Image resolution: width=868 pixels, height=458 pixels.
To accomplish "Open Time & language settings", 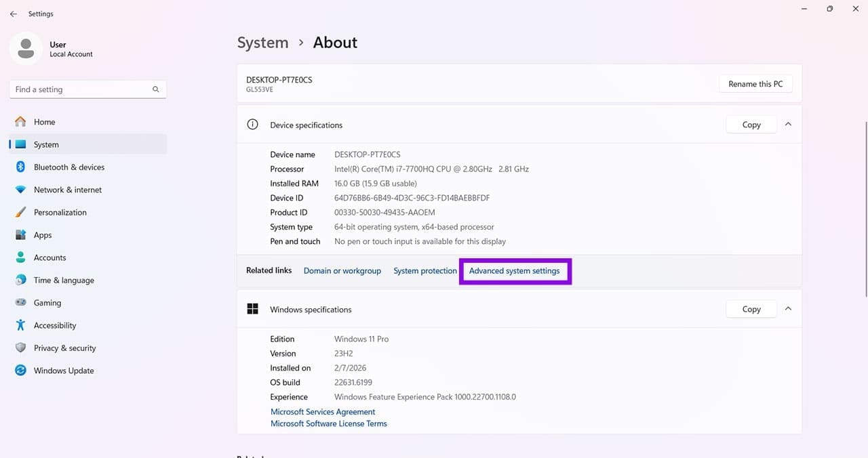I will pos(88,280).
